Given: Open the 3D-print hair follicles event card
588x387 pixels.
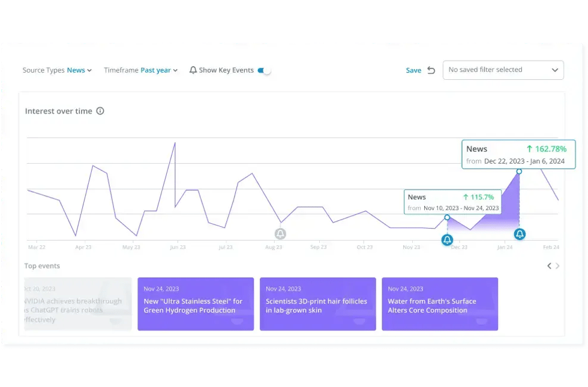Looking at the screenshot, I should [x=318, y=304].
